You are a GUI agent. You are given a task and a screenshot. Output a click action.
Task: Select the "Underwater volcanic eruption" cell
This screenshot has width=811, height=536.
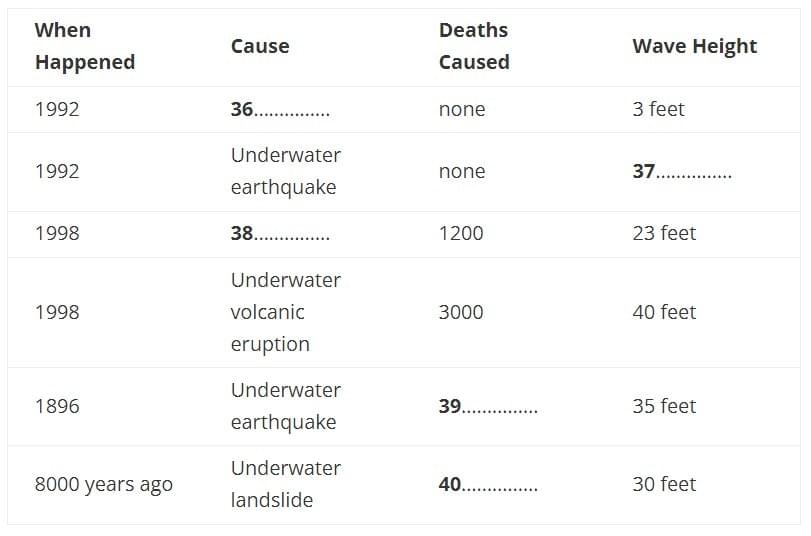click(x=285, y=312)
